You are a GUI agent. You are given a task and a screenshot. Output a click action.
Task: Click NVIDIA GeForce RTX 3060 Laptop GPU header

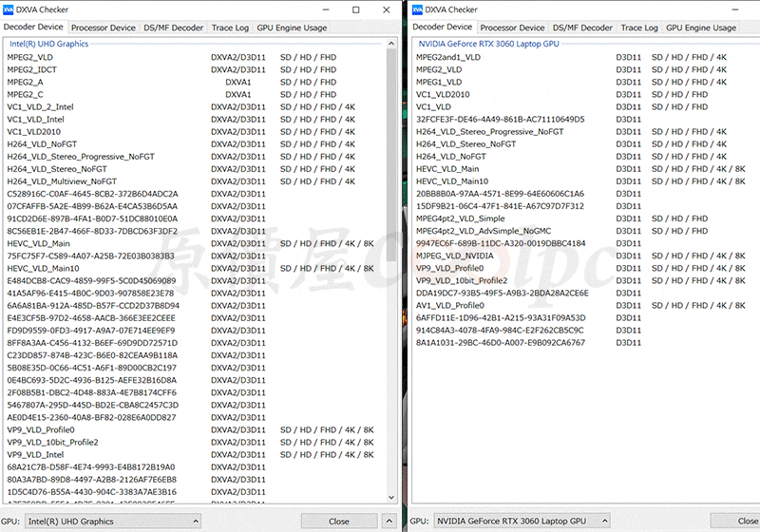488,44
